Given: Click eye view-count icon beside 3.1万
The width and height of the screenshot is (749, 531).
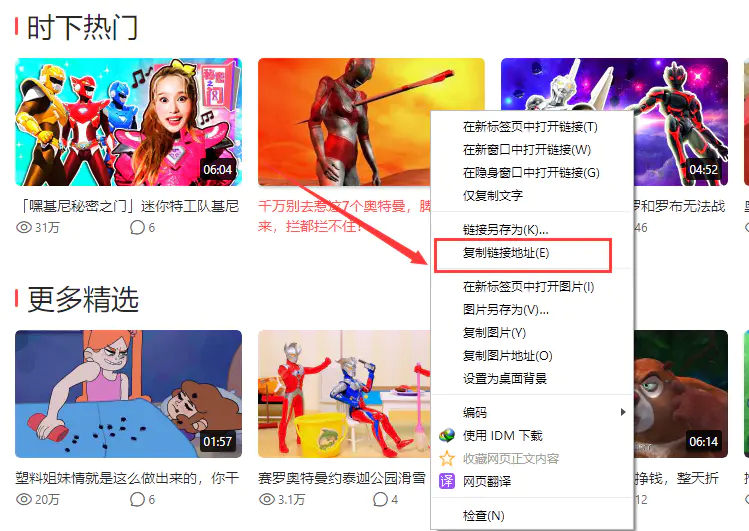Looking at the screenshot, I should coord(267,499).
